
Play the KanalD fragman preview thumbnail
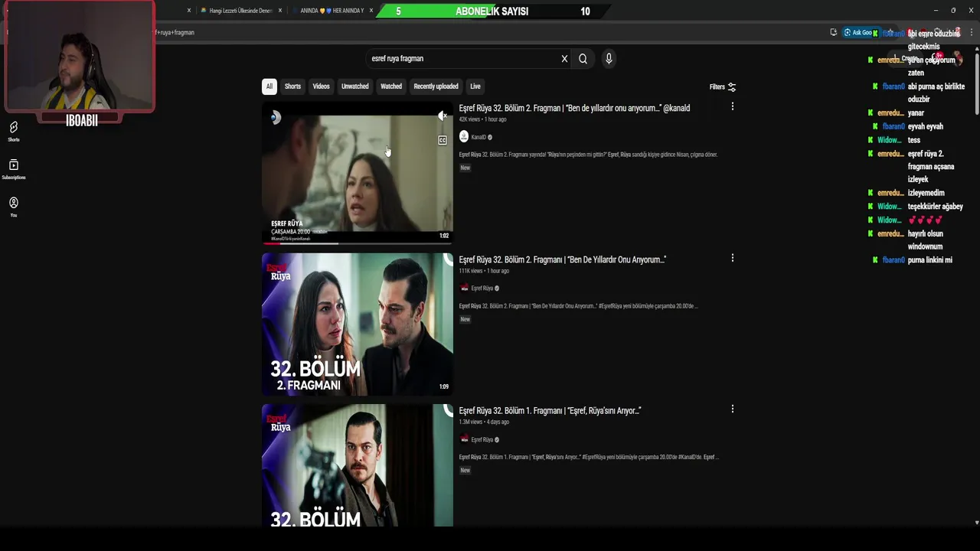[x=358, y=173]
